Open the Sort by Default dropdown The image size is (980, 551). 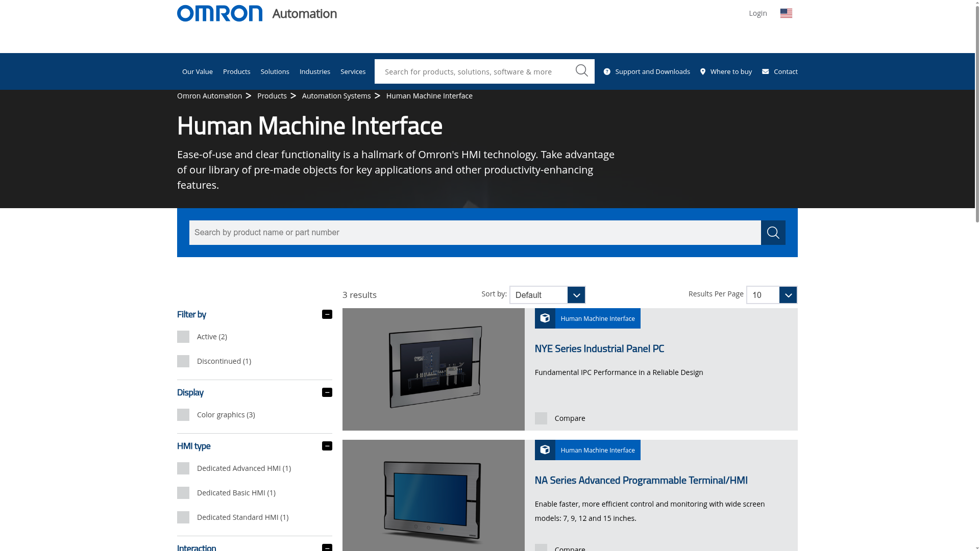pyautogui.click(x=547, y=295)
